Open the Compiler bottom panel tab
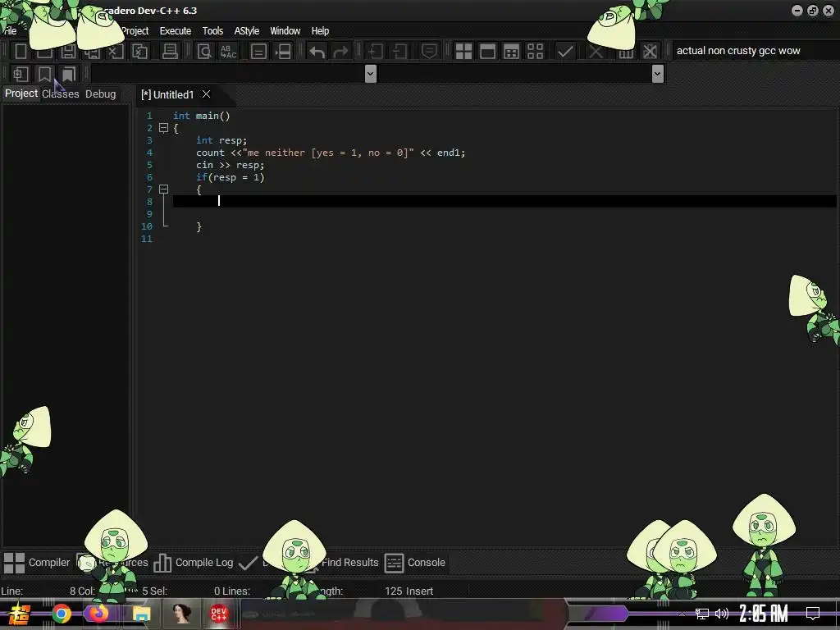The width and height of the screenshot is (840, 630). [36, 563]
